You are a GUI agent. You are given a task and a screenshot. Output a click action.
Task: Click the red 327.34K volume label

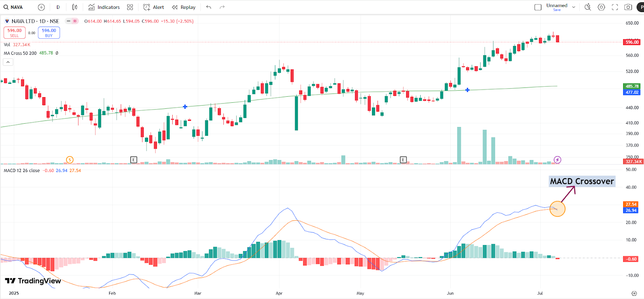click(634, 162)
